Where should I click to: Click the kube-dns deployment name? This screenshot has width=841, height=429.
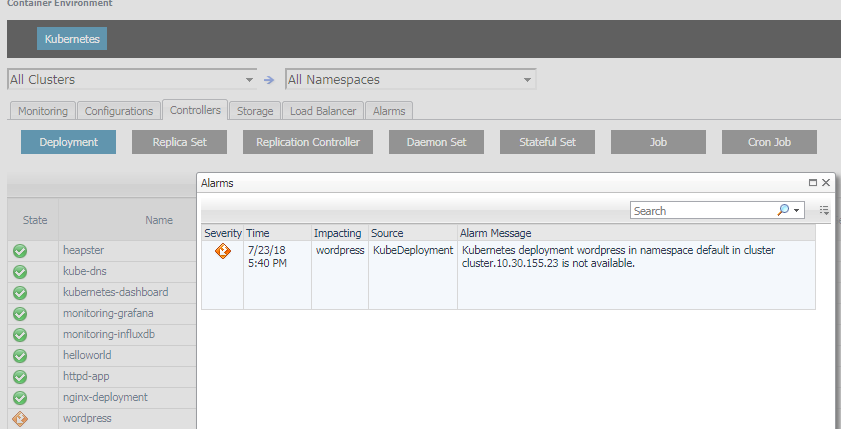[85, 271]
